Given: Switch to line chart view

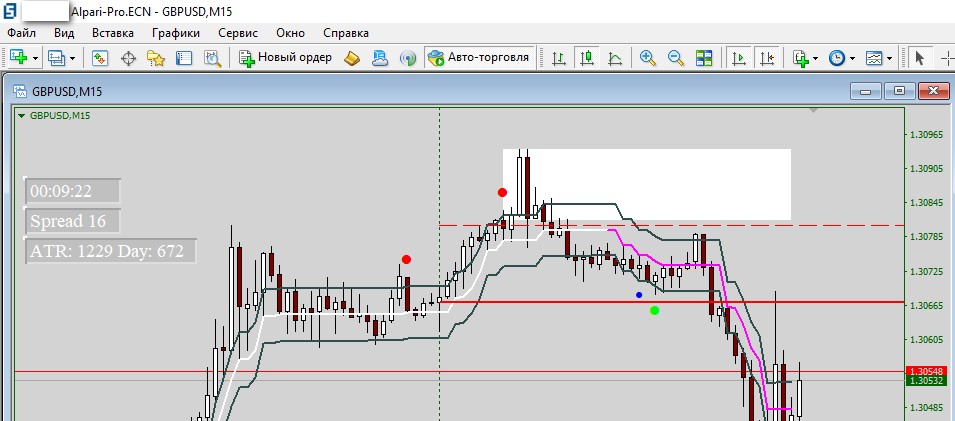Looking at the screenshot, I should click(x=615, y=58).
